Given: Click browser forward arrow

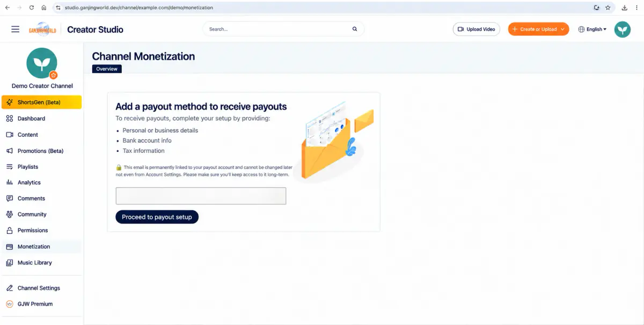Looking at the screenshot, I should [19, 8].
